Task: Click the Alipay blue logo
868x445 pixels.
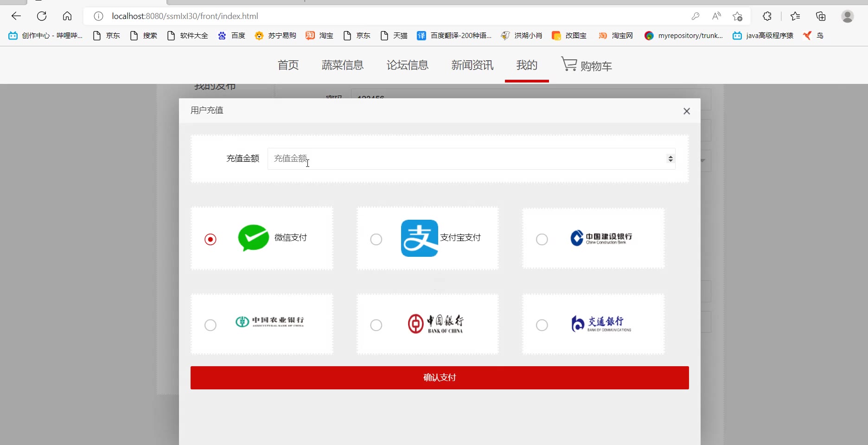Action: (419, 238)
